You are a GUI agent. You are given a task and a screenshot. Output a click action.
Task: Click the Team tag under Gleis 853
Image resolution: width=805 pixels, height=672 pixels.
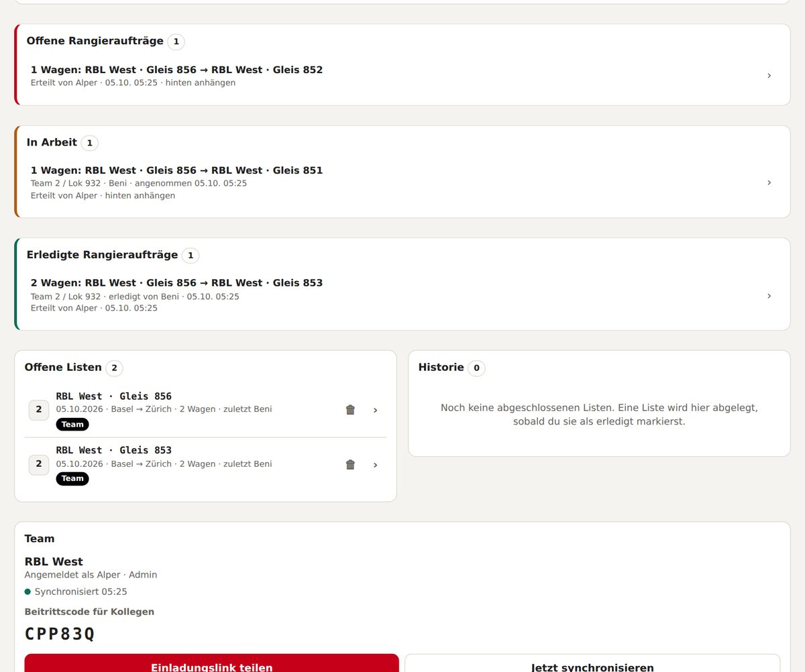72,478
